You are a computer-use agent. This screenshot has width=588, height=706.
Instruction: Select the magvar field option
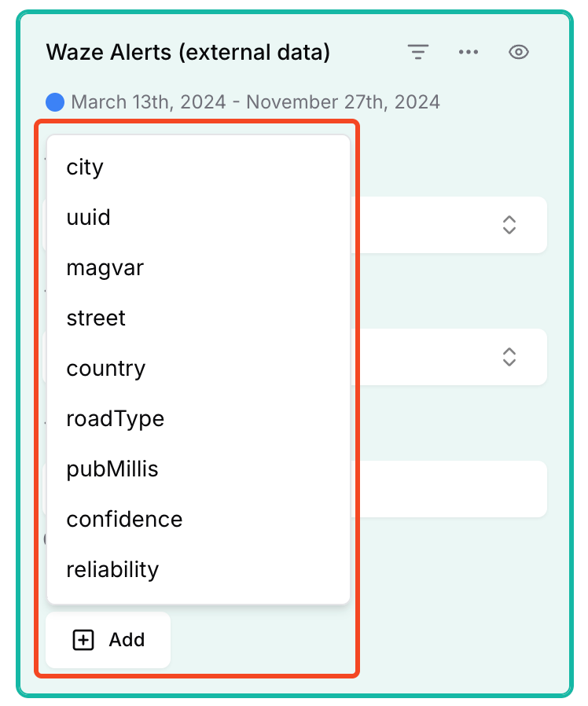(198, 268)
